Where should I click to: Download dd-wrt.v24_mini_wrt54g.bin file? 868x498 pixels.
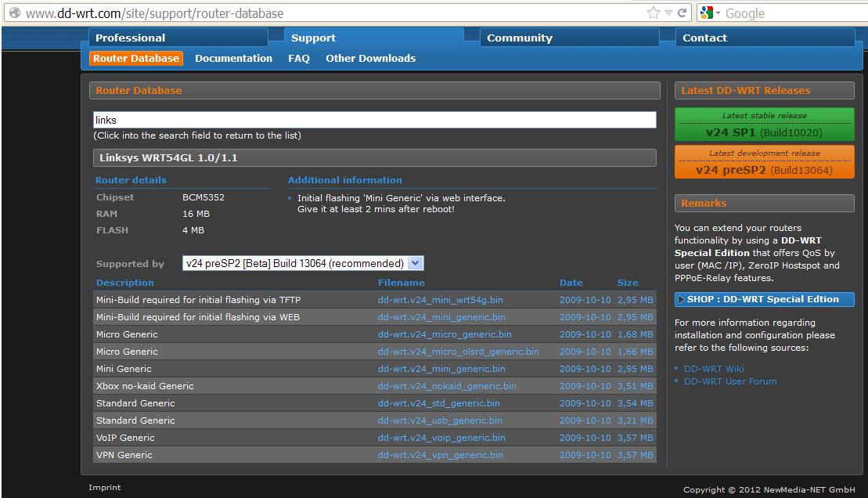pyautogui.click(x=440, y=300)
